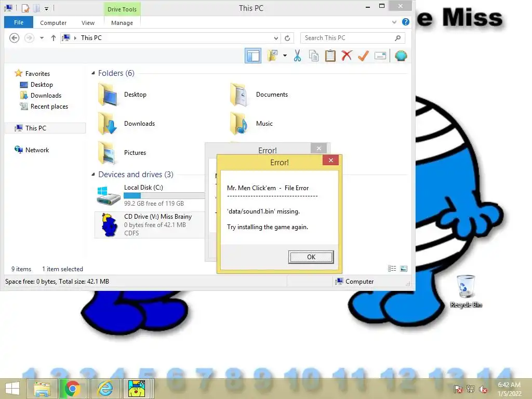This screenshot has height=399, width=532.
Task: Switch to details view icon
Action: coord(392,269)
